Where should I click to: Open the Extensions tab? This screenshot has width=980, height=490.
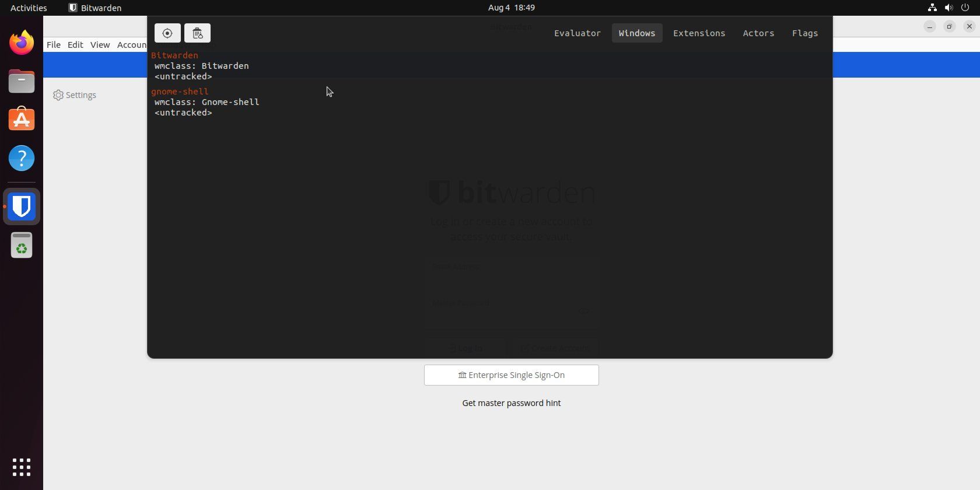pos(699,33)
